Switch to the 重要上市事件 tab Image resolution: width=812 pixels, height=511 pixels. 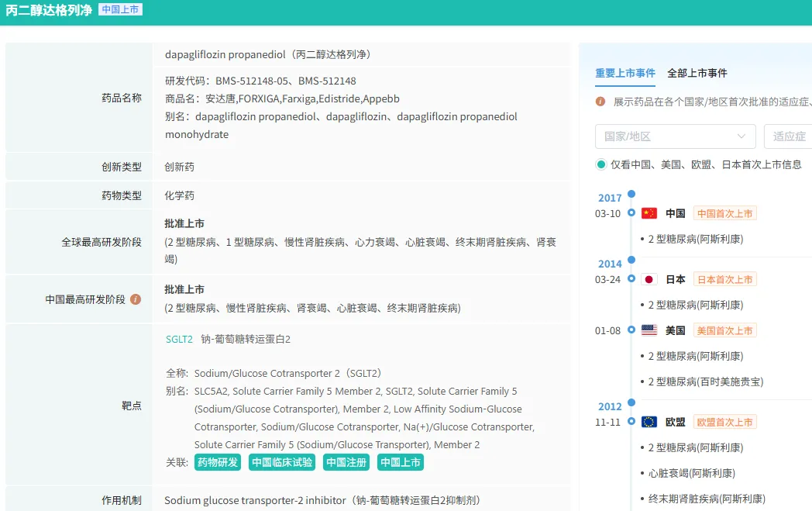pos(625,73)
